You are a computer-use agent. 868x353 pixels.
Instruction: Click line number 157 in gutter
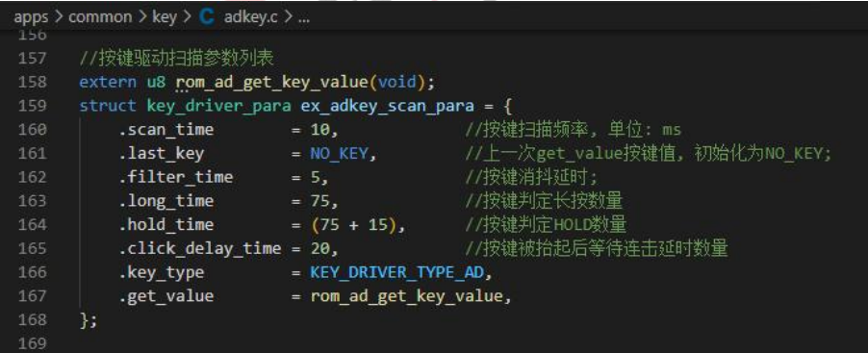click(33, 58)
